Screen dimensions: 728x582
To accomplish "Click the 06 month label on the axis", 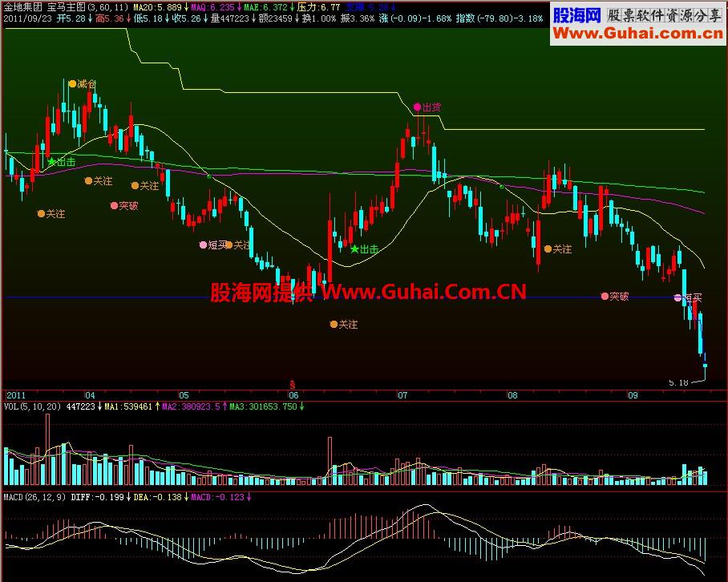I will coord(293,395).
